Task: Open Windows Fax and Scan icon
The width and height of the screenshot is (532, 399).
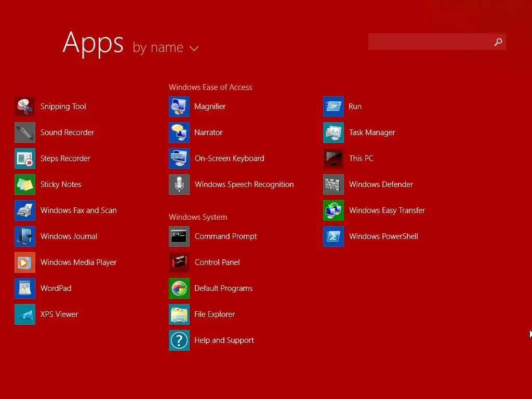Action: click(25, 210)
